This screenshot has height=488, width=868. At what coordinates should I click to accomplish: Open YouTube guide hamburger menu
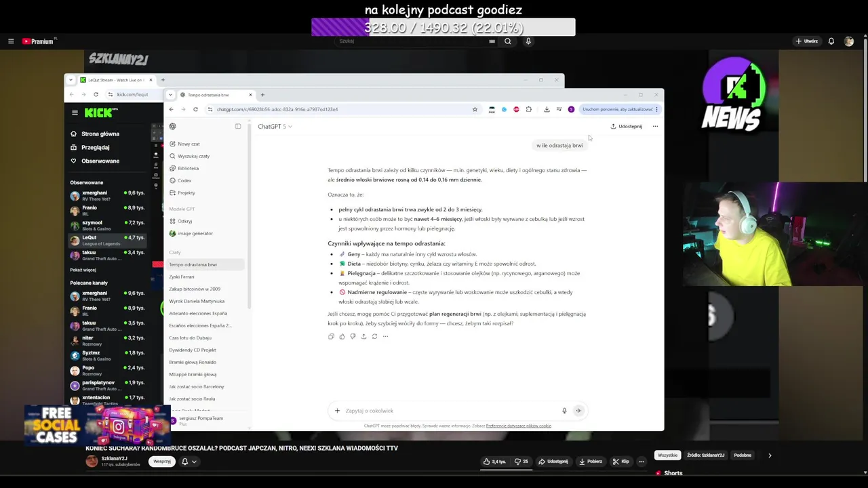coord(11,41)
